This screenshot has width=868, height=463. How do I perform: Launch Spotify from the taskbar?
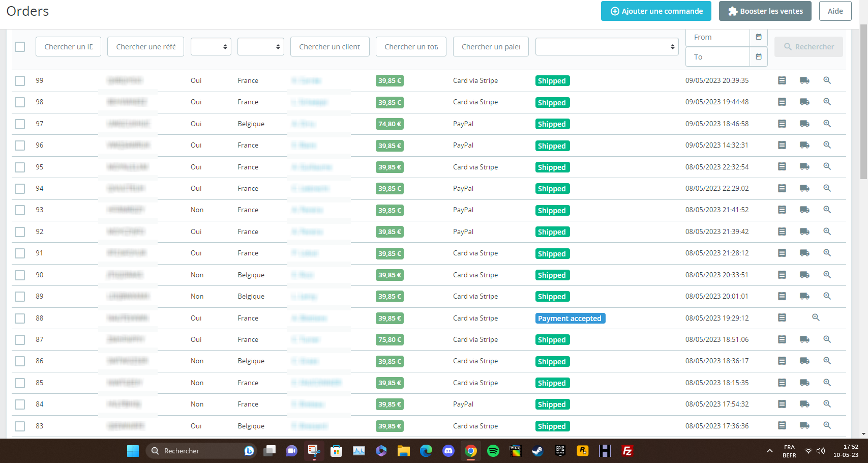tap(493, 451)
